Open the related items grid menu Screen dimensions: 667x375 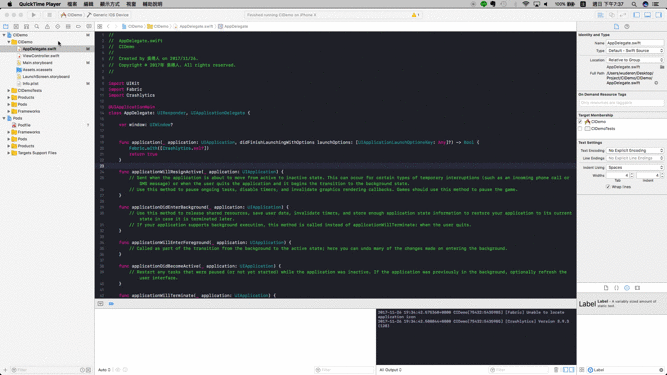click(x=100, y=26)
